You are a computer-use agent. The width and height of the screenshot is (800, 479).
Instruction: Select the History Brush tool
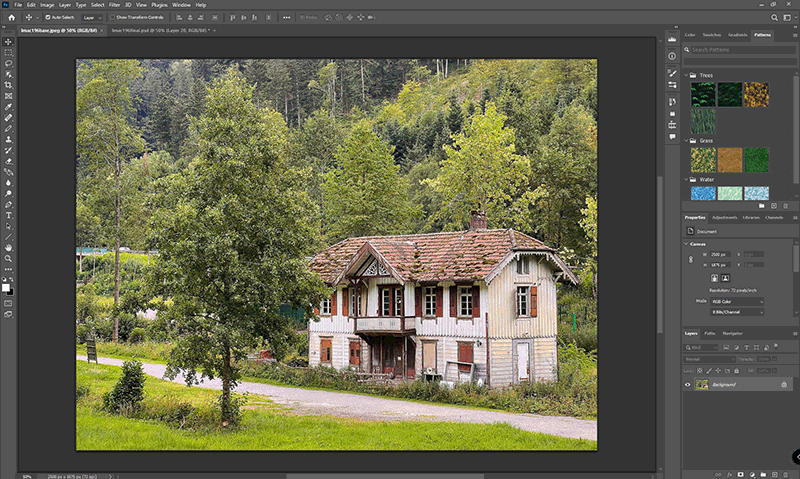point(8,150)
